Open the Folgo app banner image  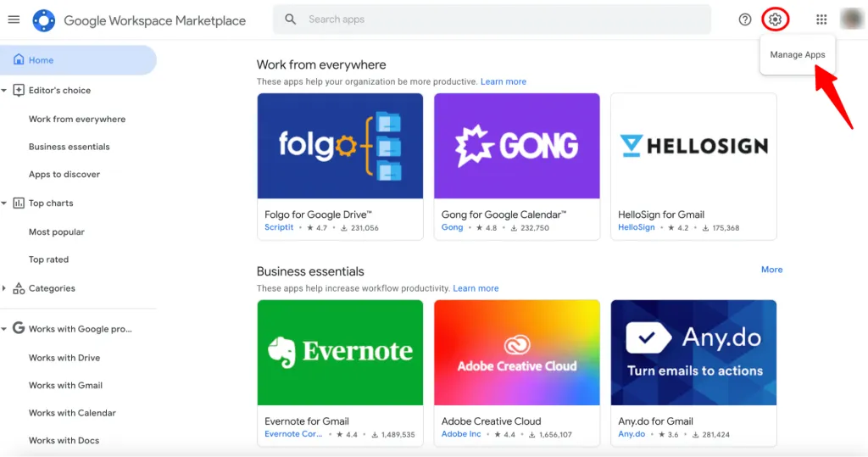pyautogui.click(x=340, y=146)
